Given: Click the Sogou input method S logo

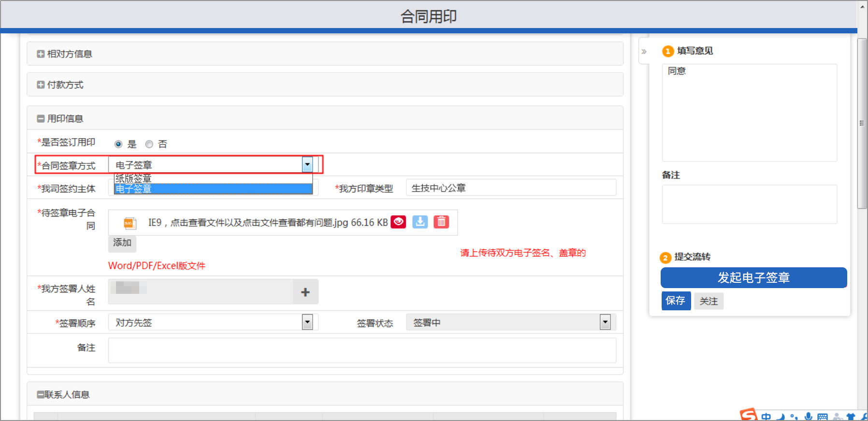Looking at the screenshot, I should 748,415.
